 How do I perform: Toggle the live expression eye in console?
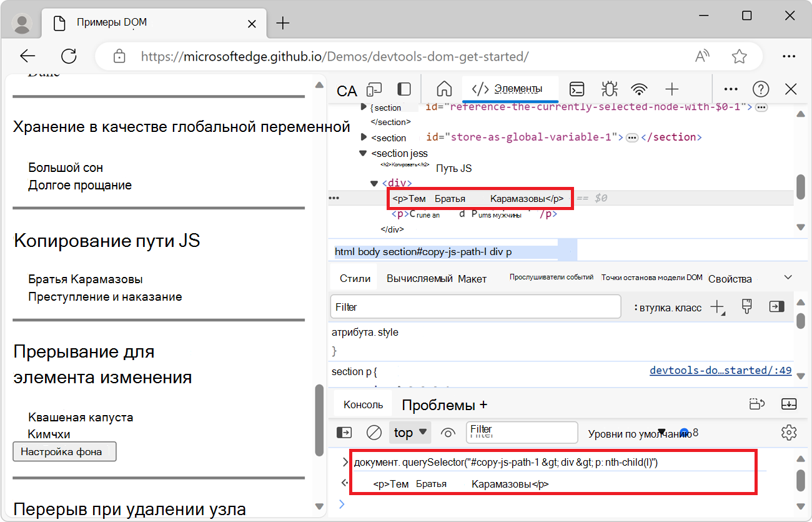point(448,432)
